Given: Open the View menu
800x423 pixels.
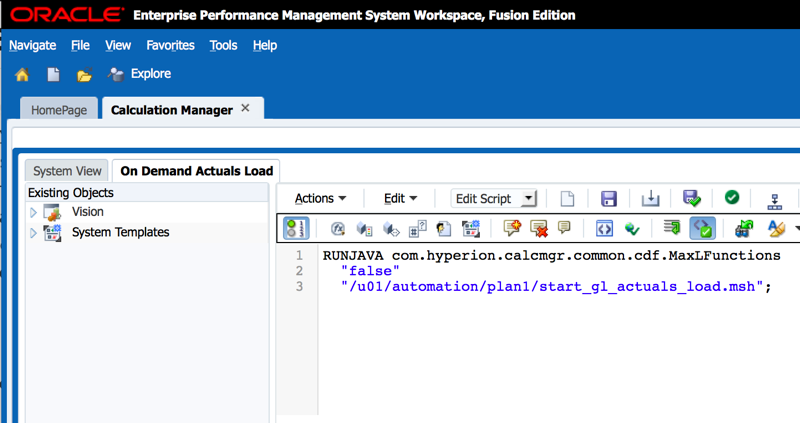Looking at the screenshot, I should click(118, 45).
